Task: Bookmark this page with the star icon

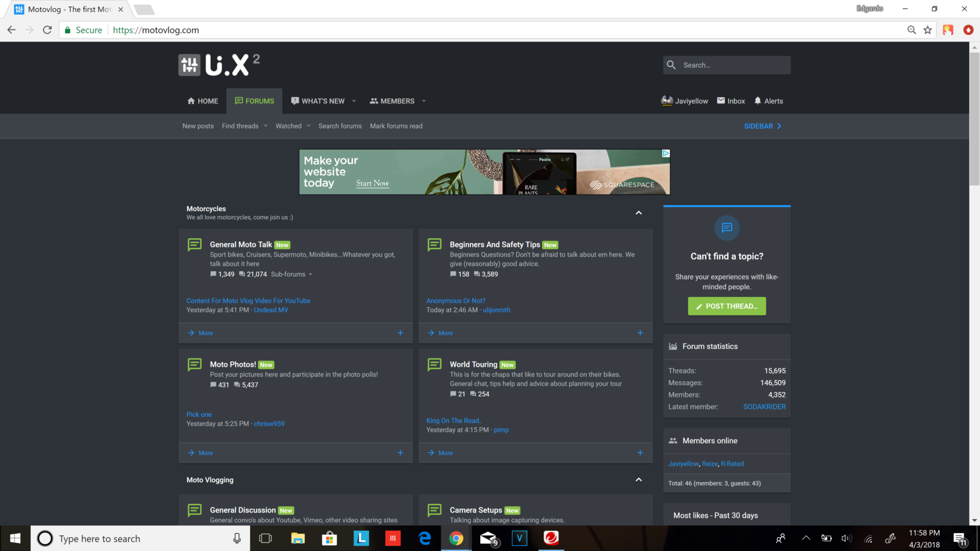Action: (x=928, y=30)
